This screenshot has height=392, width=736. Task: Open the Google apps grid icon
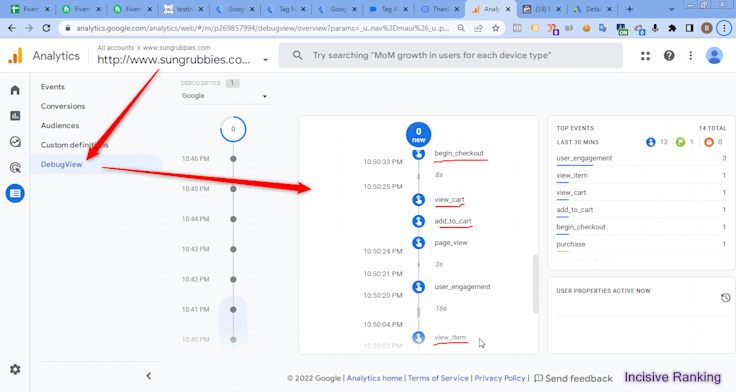tap(645, 56)
